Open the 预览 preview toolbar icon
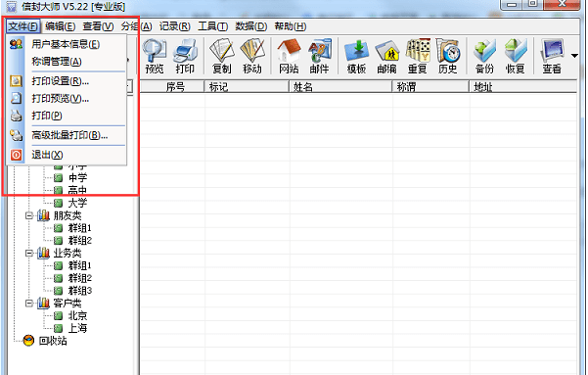Image resolution: width=588 pixels, height=375 pixels. click(x=155, y=57)
